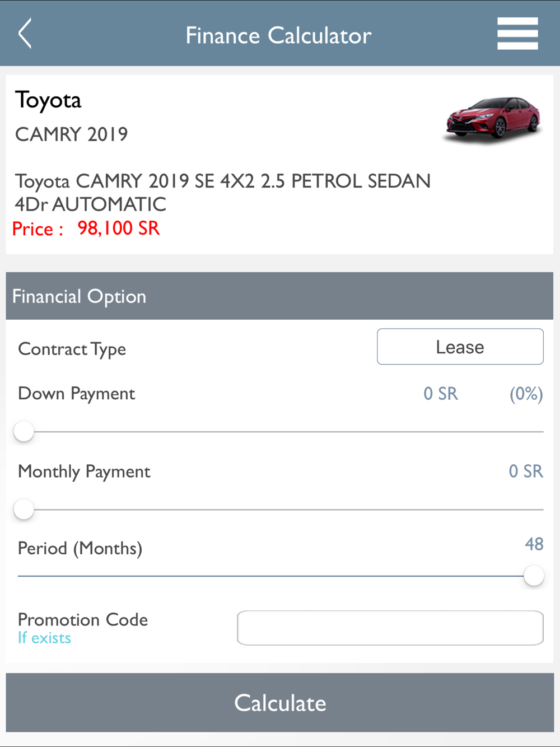This screenshot has height=747, width=560.
Task: Tap the back arrow icon
Action: [x=25, y=34]
